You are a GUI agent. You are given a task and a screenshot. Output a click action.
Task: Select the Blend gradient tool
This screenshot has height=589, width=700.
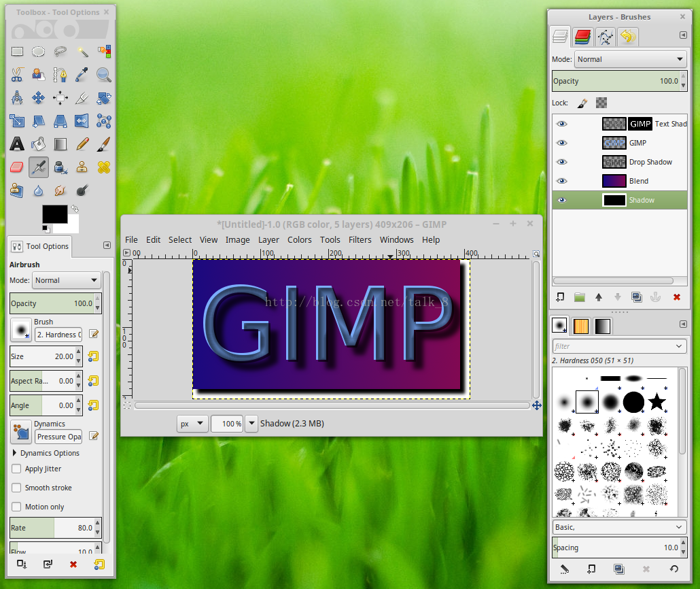[60, 144]
